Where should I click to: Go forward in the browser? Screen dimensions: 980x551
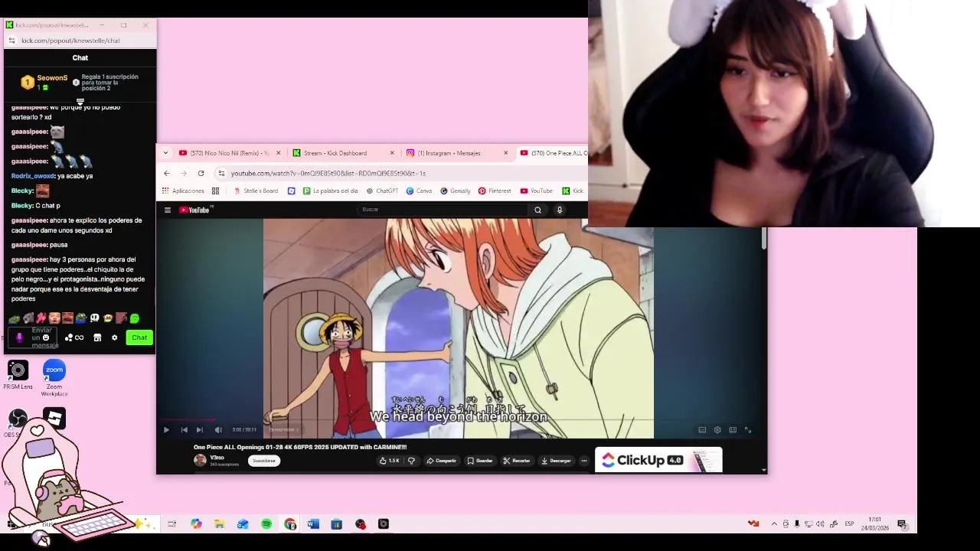click(x=184, y=174)
